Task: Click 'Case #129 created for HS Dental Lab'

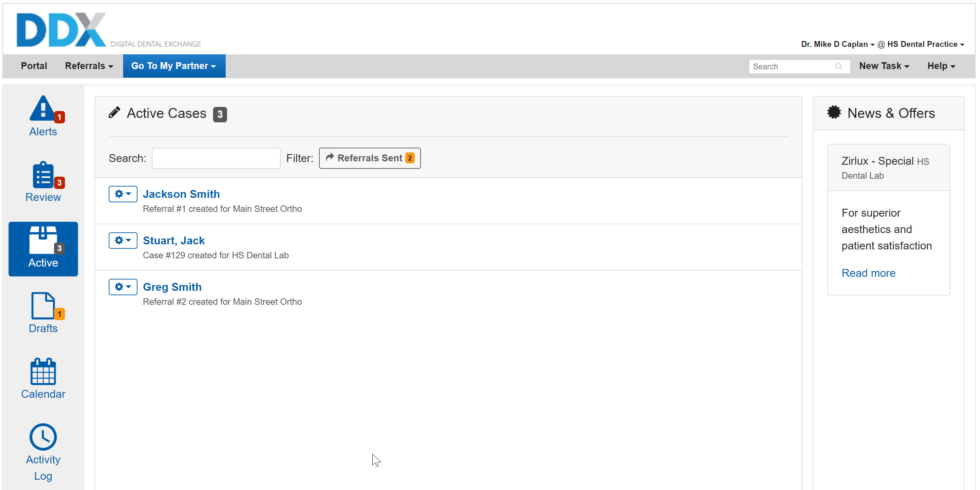Action: [216, 255]
